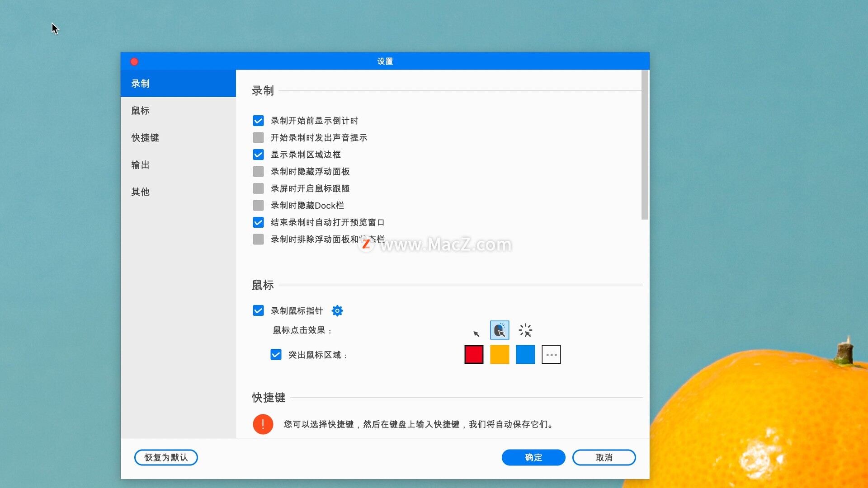Click the 设置 window title

click(385, 61)
